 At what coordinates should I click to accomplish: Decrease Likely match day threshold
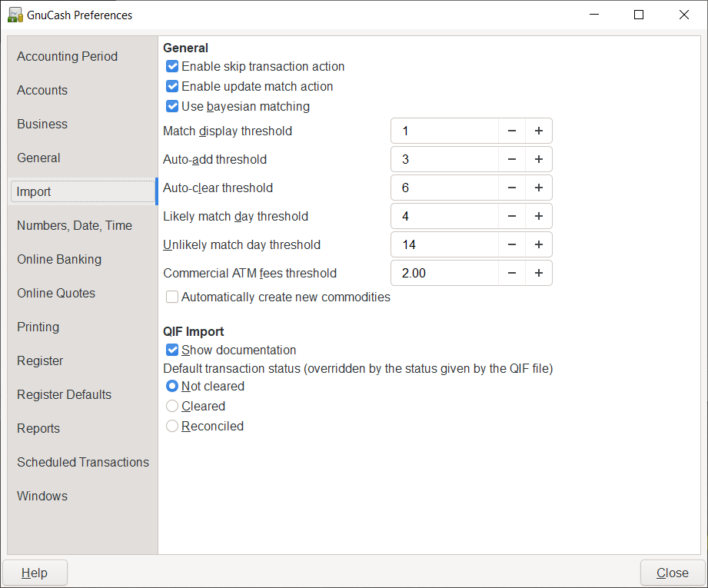[x=512, y=217]
